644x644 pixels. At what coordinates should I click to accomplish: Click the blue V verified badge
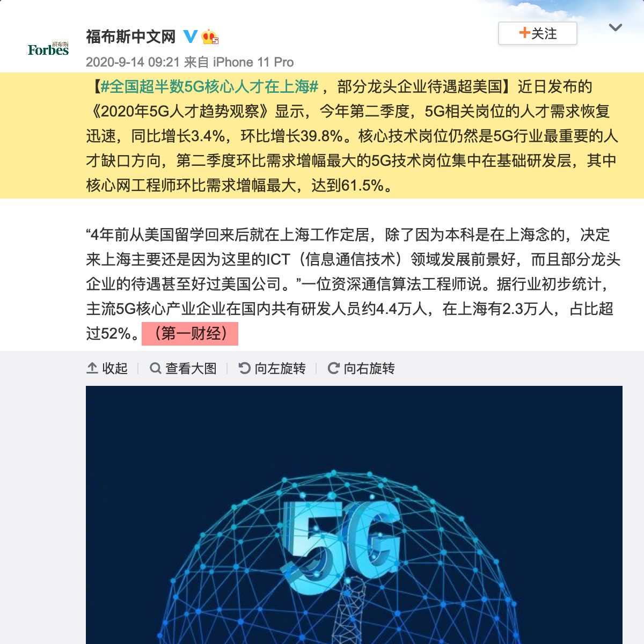pyautogui.click(x=191, y=36)
